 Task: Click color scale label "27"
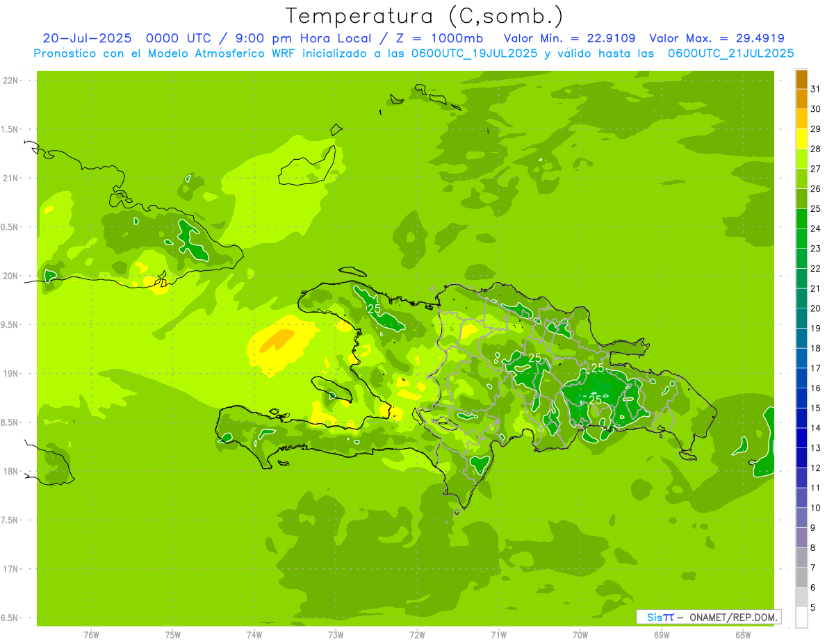pos(816,169)
